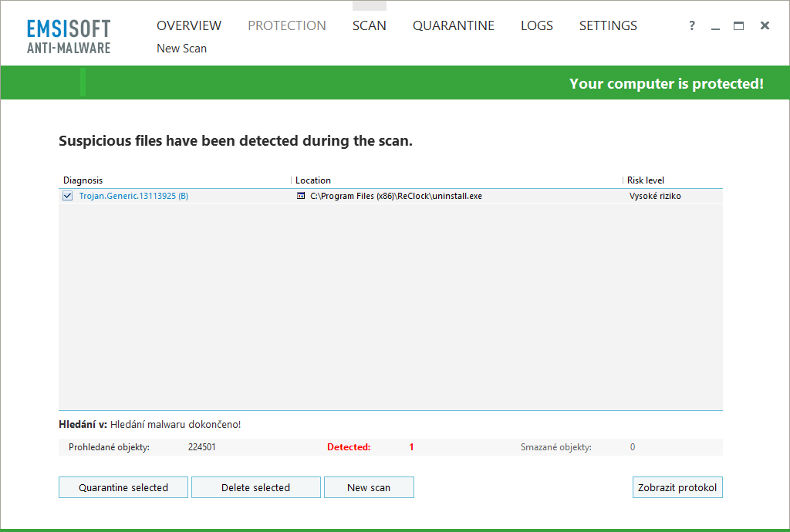Switch to the Protection tab
Image resolution: width=790 pixels, height=532 pixels.
pyautogui.click(x=287, y=25)
